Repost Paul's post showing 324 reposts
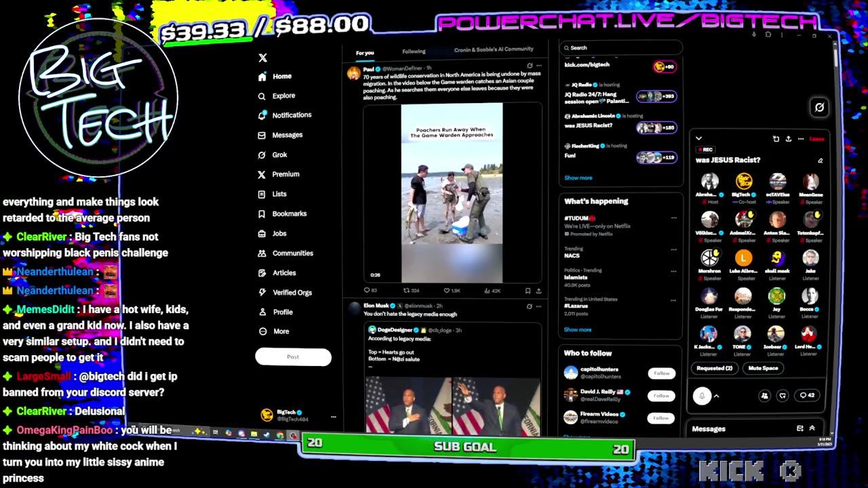 click(412, 290)
